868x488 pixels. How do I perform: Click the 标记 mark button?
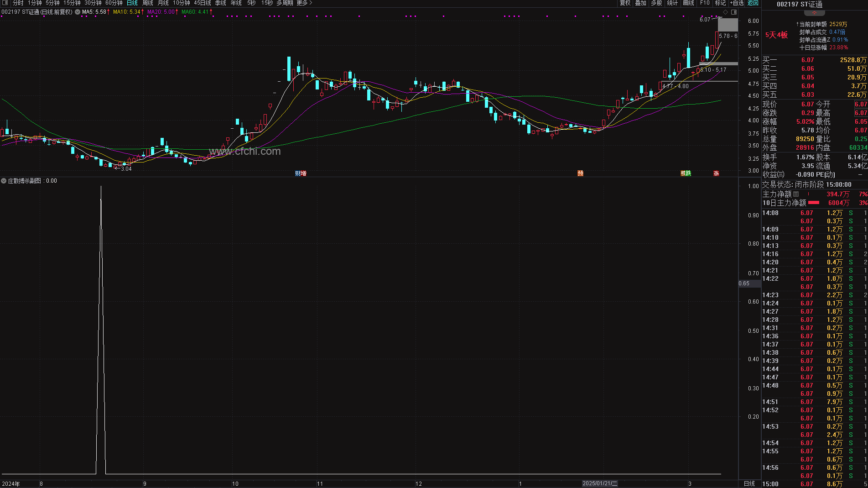pos(720,3)
